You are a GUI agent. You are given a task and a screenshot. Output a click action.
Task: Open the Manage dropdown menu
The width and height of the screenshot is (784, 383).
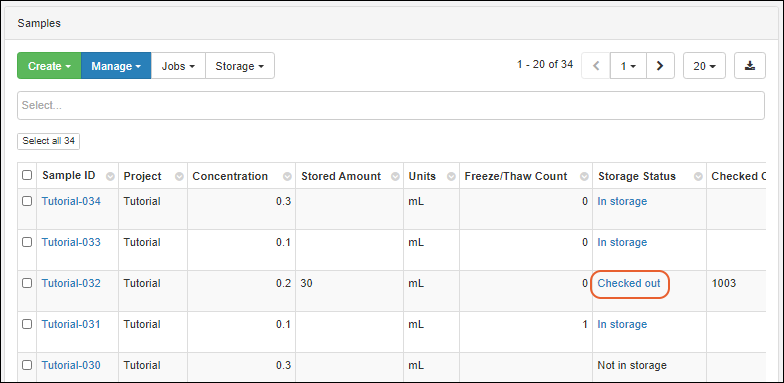tap(116, 66)
